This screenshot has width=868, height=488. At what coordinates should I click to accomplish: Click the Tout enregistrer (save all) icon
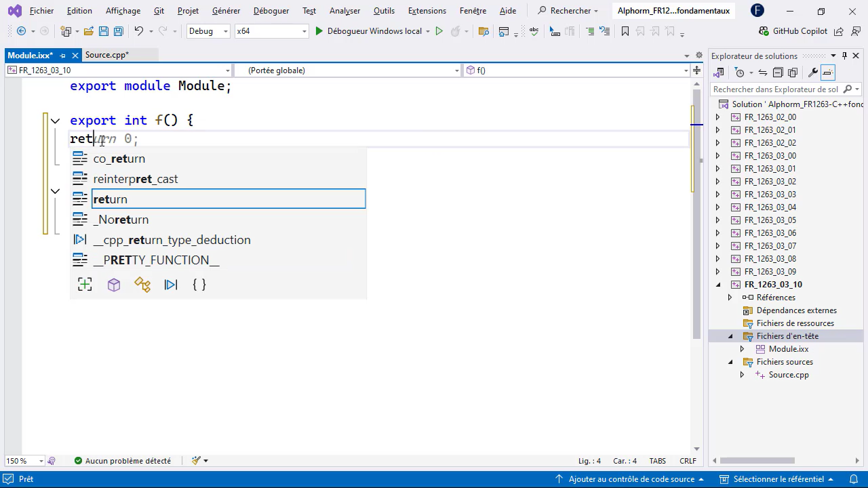[118, 31]
